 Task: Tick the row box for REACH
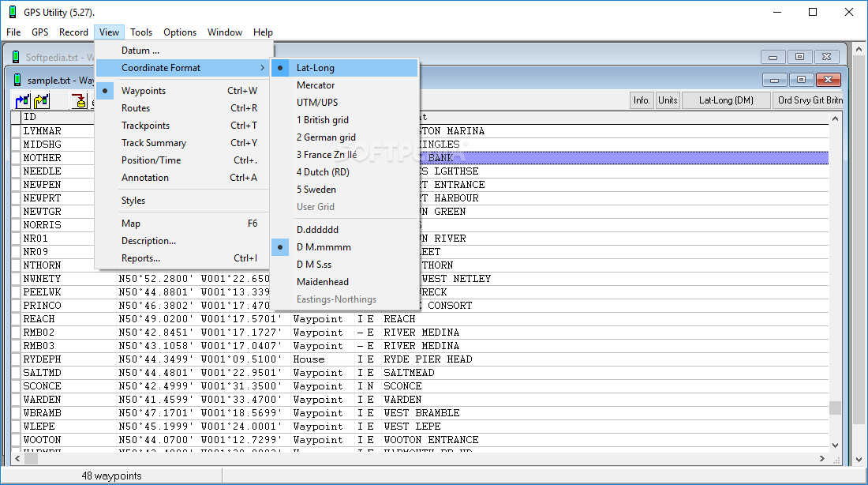coord(16,319)
